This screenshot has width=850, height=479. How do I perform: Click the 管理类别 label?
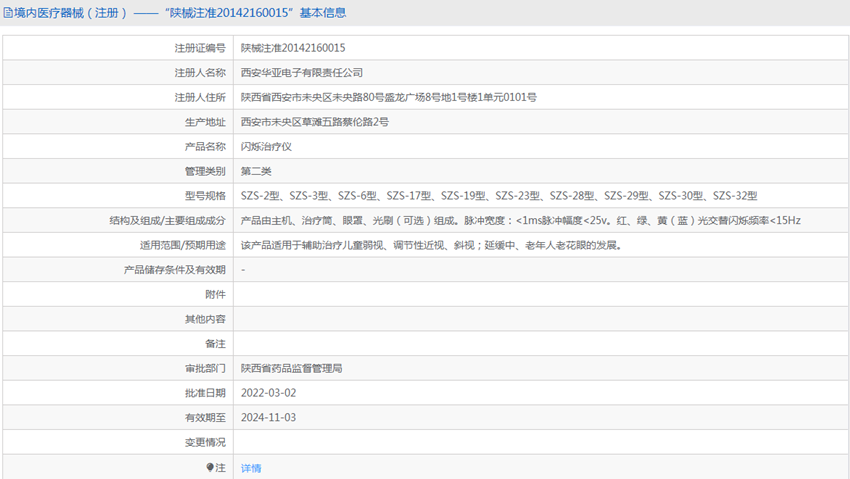(x=205, y=171)
